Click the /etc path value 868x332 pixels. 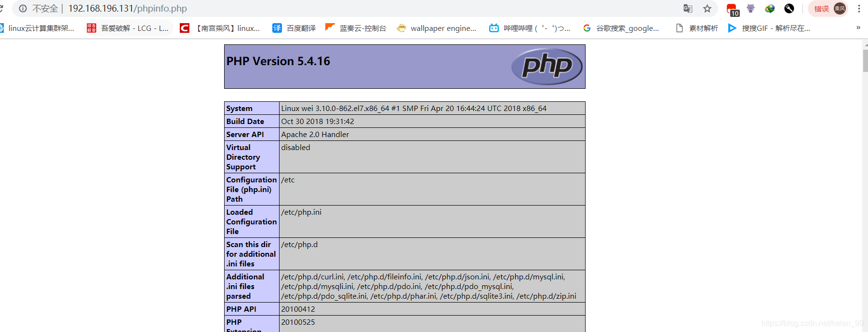click(x=288, y=180)
